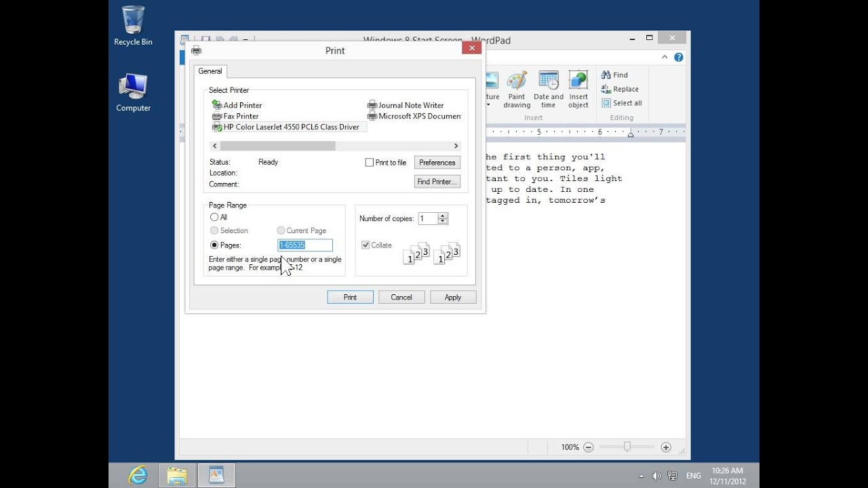The width and height of the screenshot is (868, 488).
Task: Zoom out with minus button in WordPad
Action: pos(588,447)
